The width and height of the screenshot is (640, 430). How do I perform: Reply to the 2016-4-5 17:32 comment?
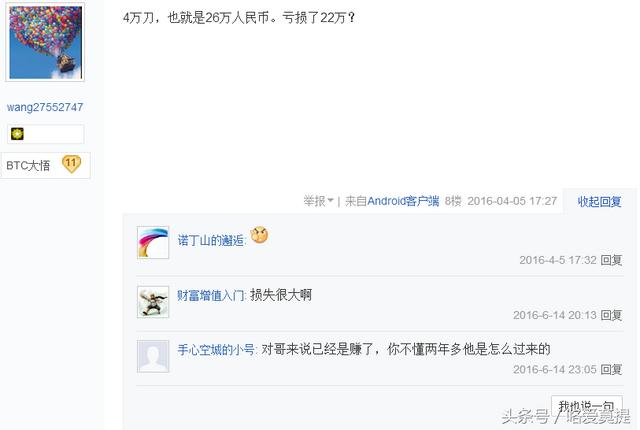coord(611,260)
